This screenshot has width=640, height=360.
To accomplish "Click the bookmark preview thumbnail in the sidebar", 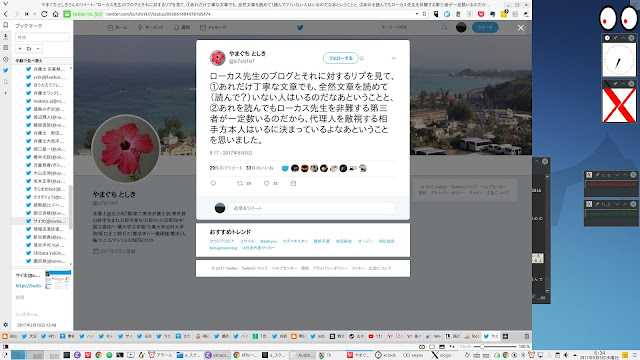I will click(x=58, y=280).
